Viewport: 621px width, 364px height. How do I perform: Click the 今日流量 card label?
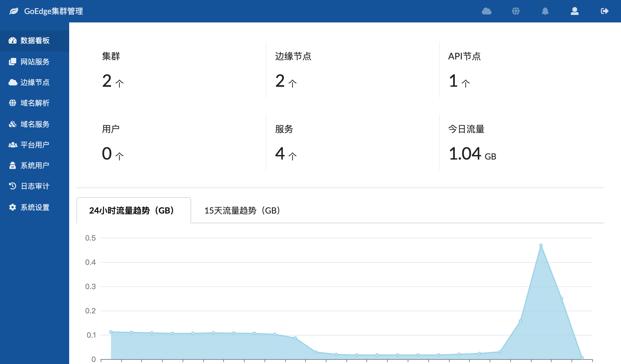(466, 129)
